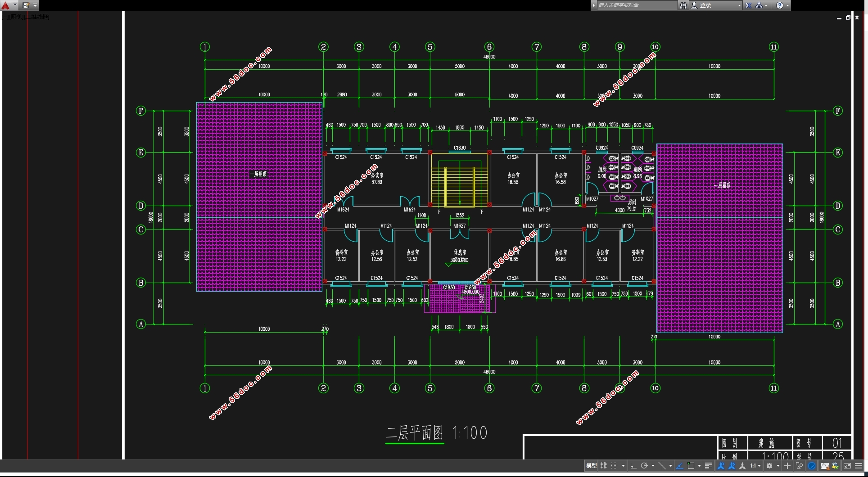Open the 登录 sign-in dropdown
The width and height of the screenshot is (868, 477).
coord(716,5)
